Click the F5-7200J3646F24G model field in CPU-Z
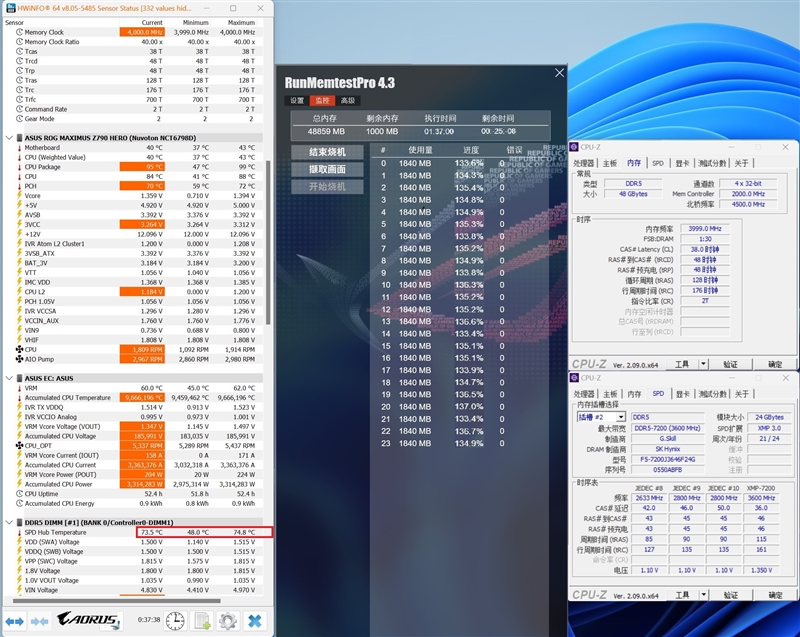The height and width of the screenshot is (637, 800). point(667,460)
